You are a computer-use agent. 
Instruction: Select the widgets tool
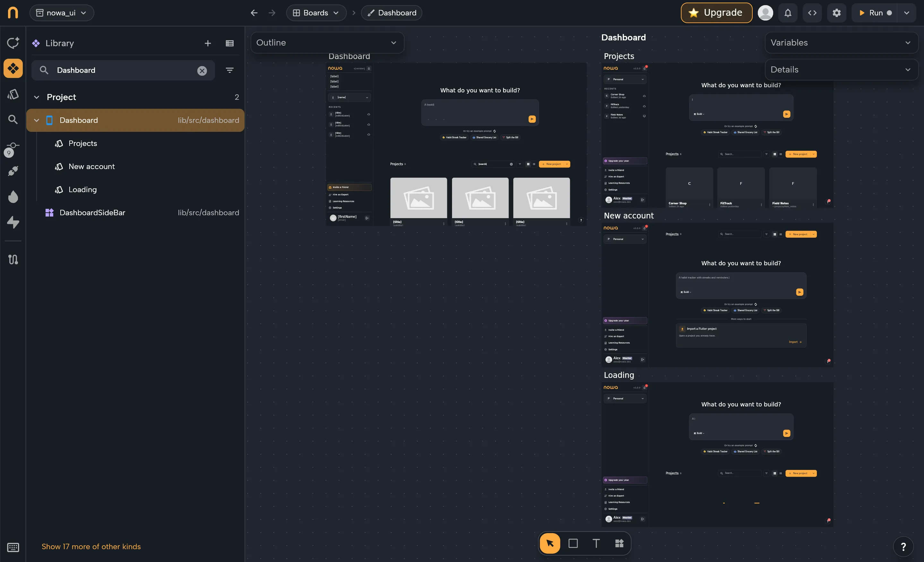tap(619, 543)
